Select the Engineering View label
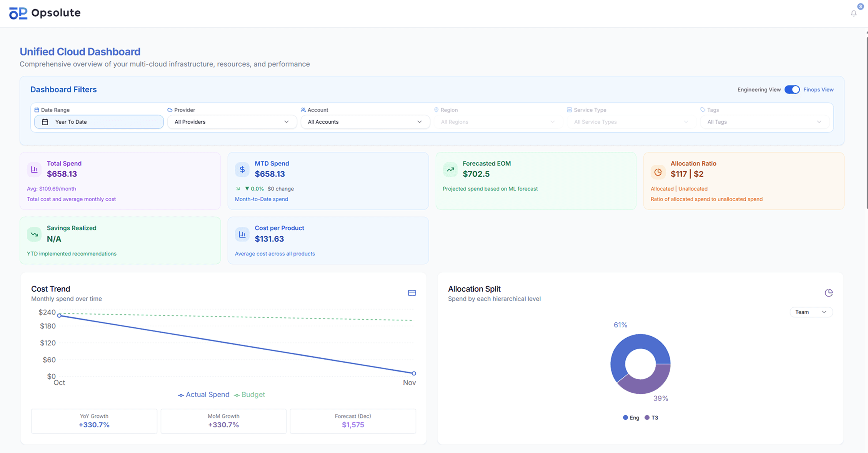868x453 pixels. click(758, 90)
